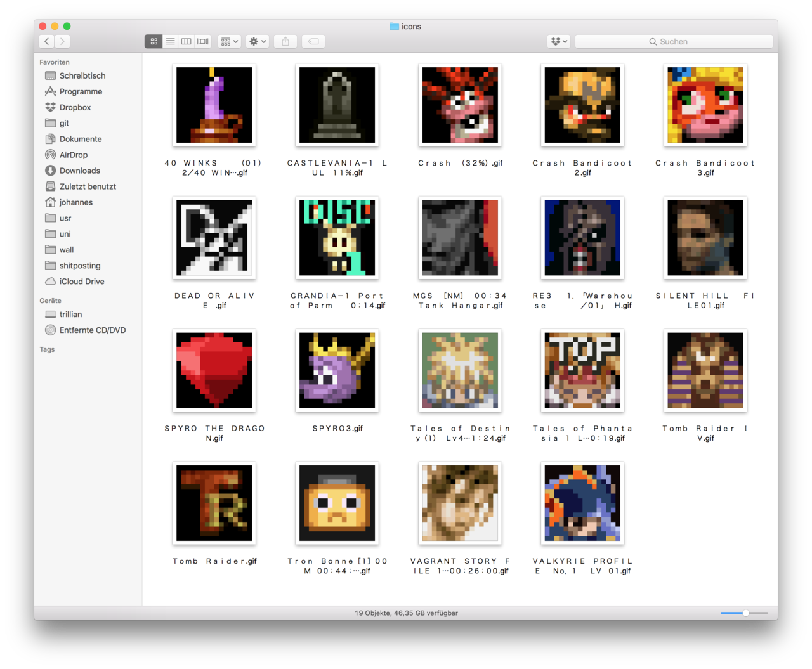Click the Share toolbar icon
The image size is (812, 669).
click(285, 41)
